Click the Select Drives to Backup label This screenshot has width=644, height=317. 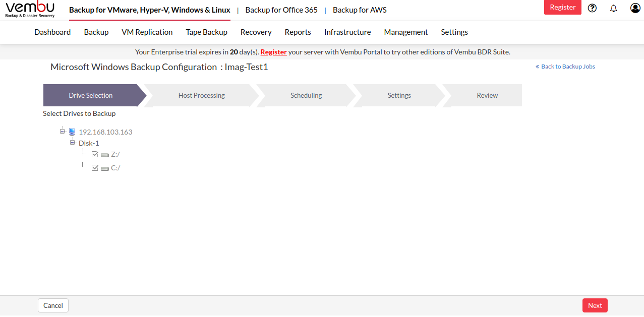click(79, 113)
